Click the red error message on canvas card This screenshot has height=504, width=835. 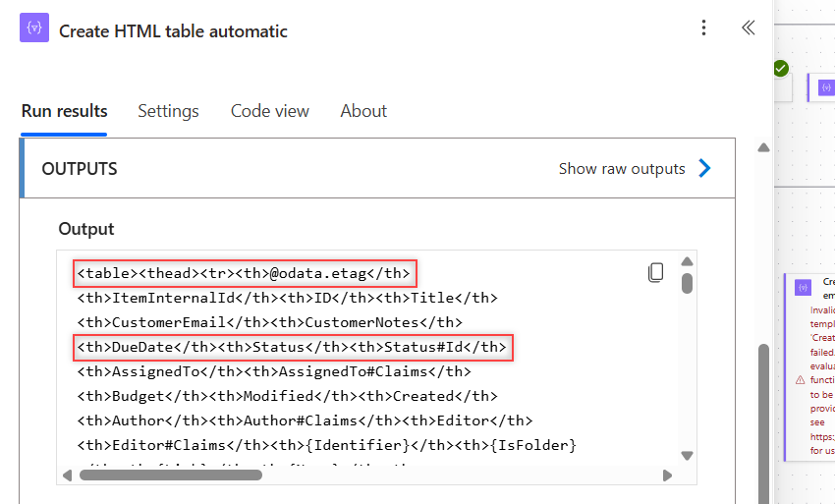coord(822,380)
